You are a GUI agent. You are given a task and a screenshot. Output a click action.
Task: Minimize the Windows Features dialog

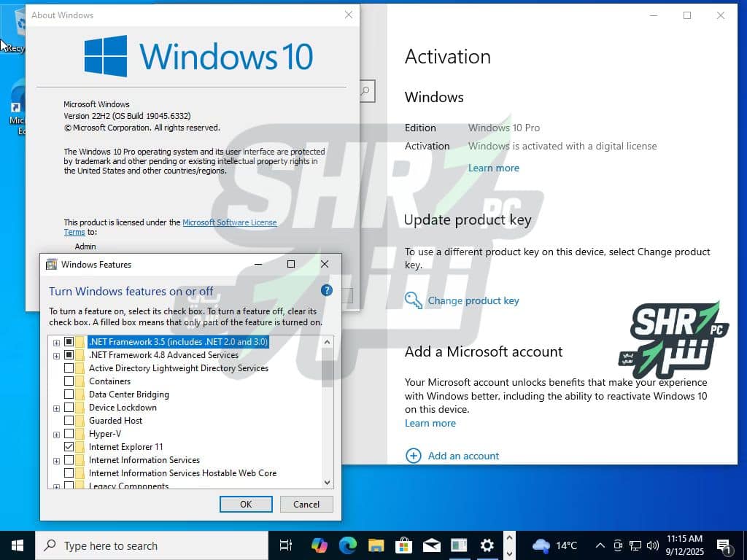click(x=258, y=264)
